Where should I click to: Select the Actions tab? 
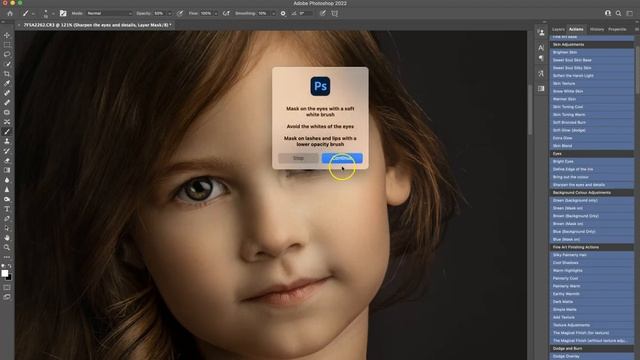(x=576, y=29)
